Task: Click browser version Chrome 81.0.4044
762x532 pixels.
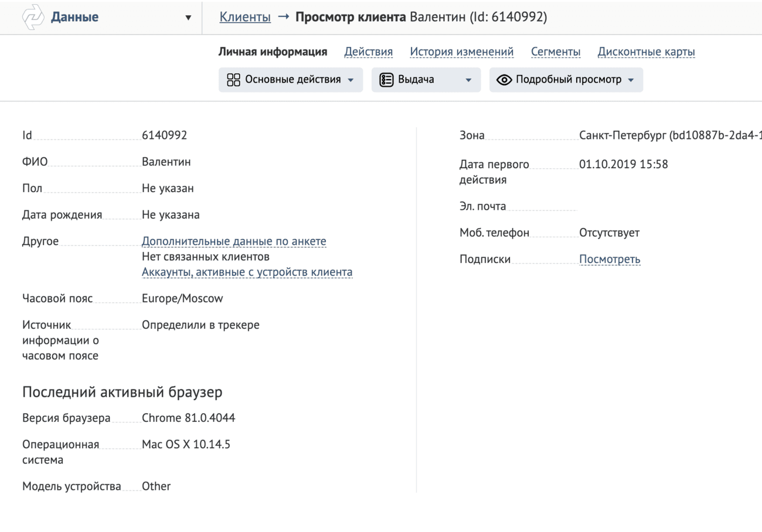Action: [x=189, y=418]
